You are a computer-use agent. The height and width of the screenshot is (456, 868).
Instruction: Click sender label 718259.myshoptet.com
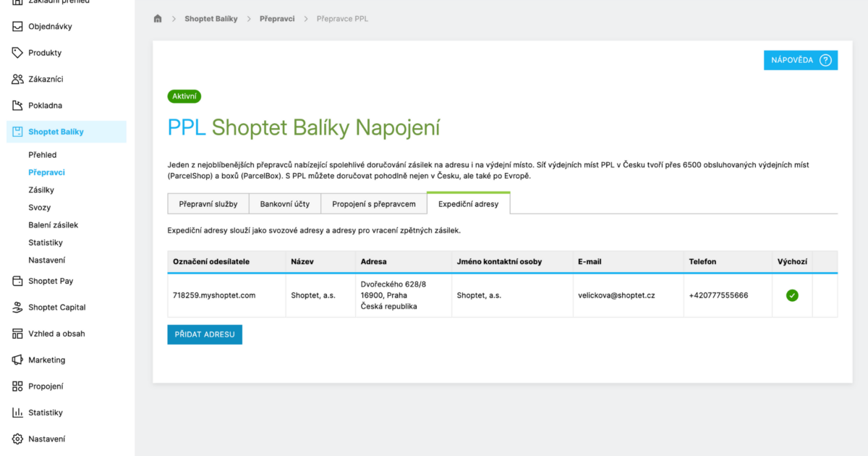click(214, 295)
